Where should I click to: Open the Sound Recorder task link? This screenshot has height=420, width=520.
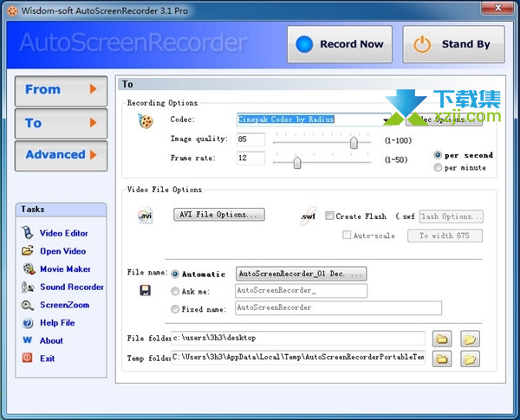coord(72,287)
